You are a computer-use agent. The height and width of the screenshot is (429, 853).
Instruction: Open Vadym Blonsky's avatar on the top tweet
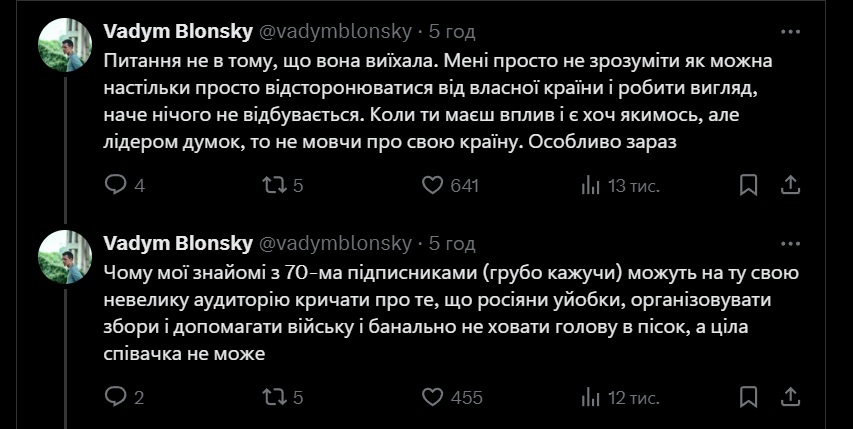point(66,45)
